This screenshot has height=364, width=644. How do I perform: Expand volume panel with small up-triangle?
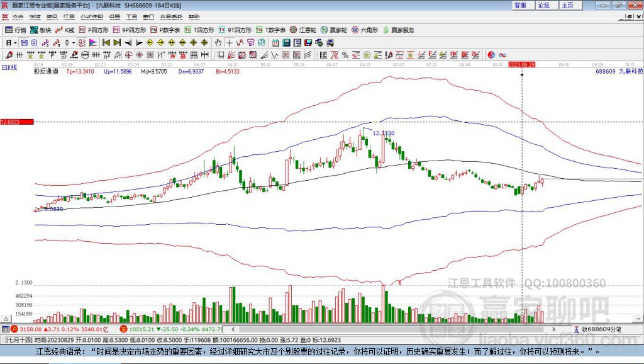coord(6,319)
